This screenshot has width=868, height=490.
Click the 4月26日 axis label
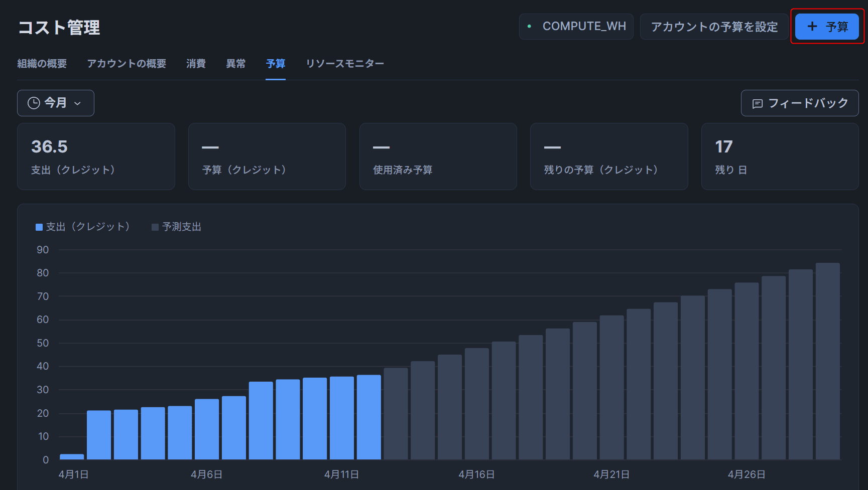click(747, 474)
